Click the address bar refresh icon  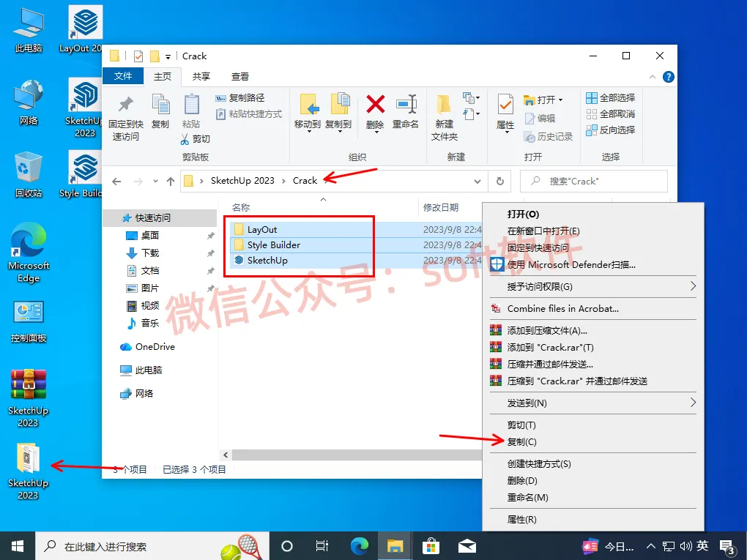pos(499,182)
